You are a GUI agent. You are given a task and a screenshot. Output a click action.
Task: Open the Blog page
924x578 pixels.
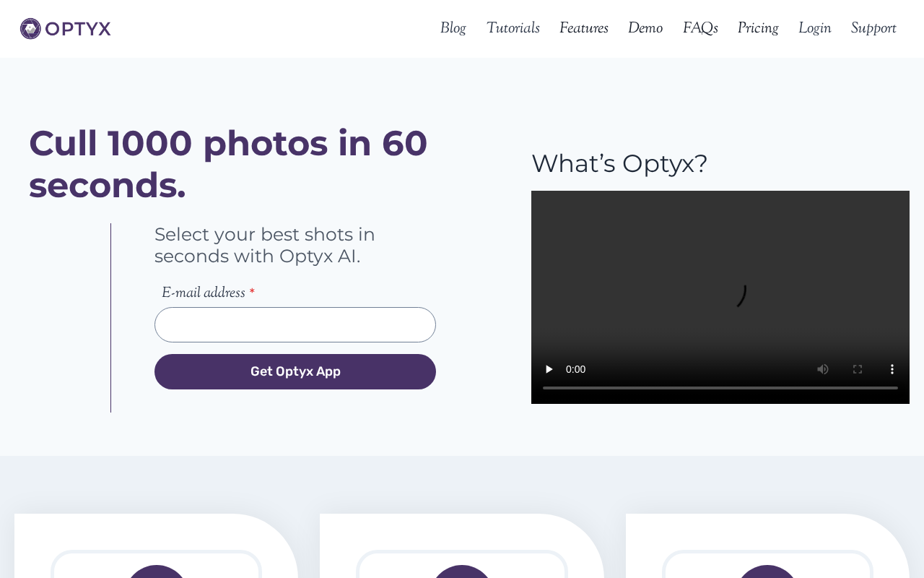click(x=453, y=28)
